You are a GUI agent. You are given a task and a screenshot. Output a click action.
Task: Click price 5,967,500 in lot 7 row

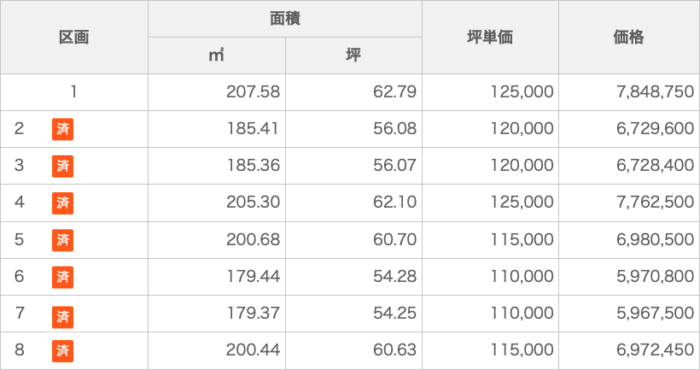pyautogui.click(x=655, y=313)
